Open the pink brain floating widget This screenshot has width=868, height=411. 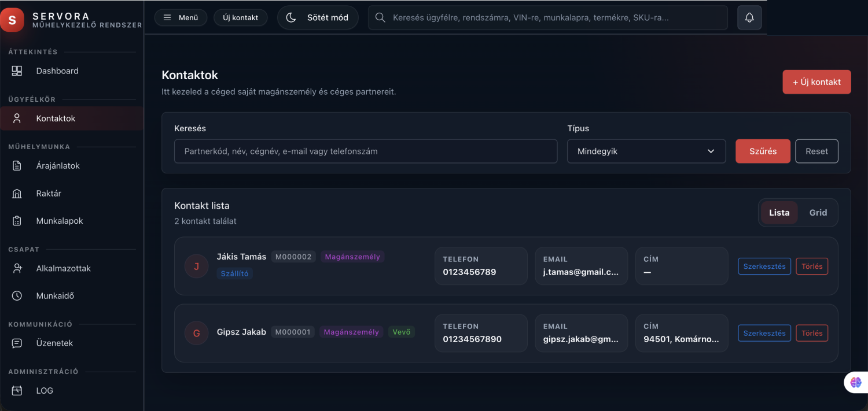tap(856, 382)
